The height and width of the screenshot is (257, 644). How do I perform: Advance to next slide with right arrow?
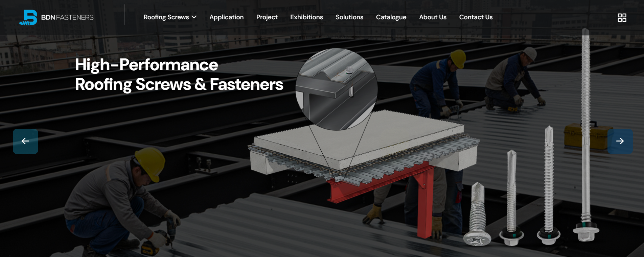[620, 141]
